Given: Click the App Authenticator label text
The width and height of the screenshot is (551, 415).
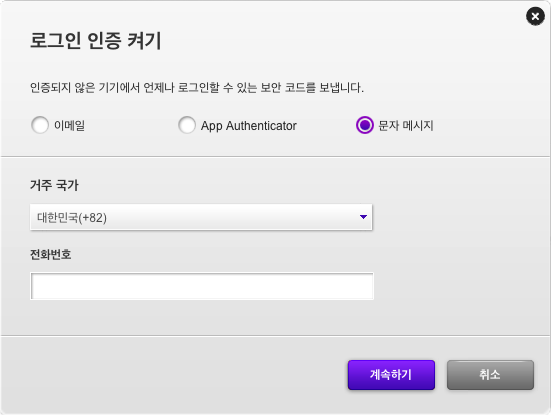Looking at the screenshot, I should pos(249,126).
